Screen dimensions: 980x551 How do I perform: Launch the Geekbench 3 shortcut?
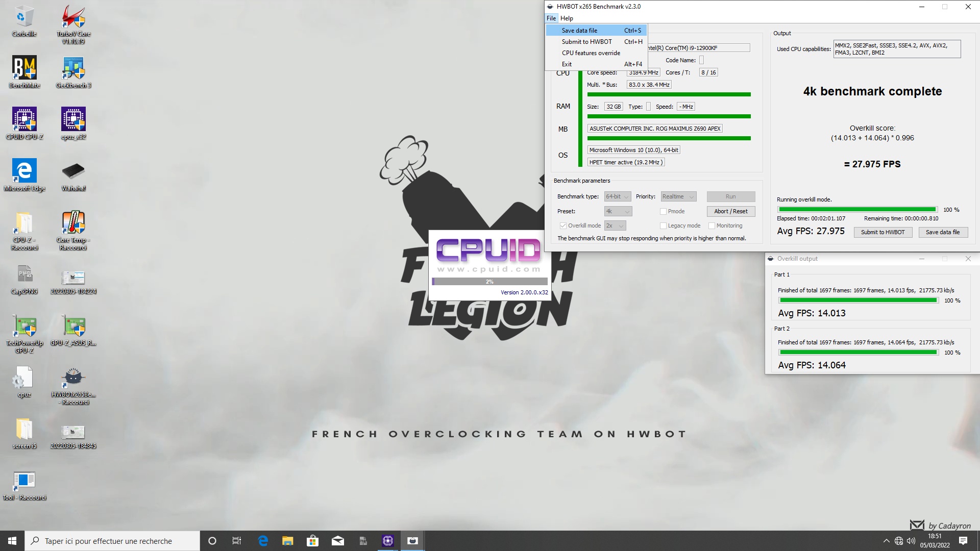click(73, 72)
